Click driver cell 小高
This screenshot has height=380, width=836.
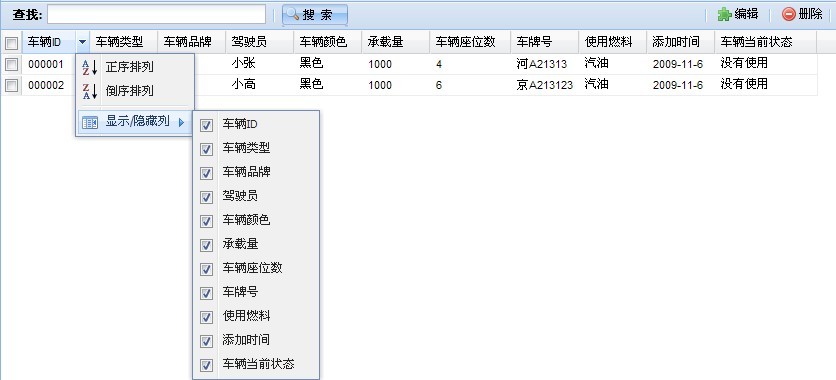(243, 84)
